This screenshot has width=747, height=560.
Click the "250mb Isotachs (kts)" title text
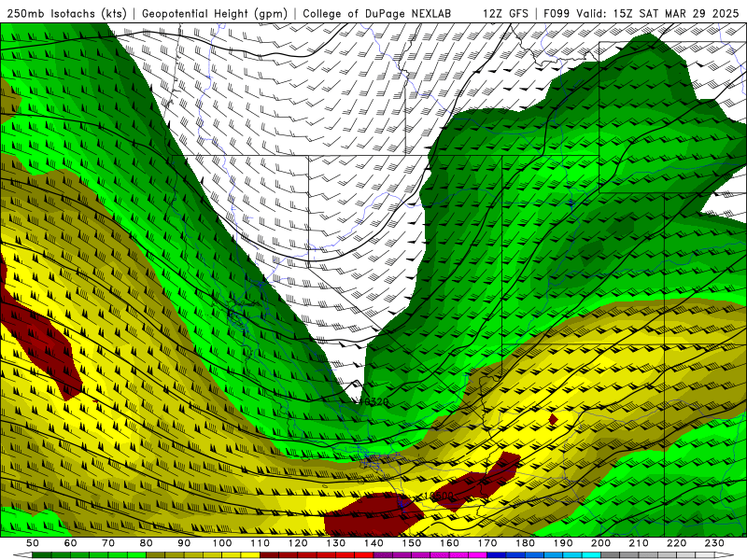[66, 14]
